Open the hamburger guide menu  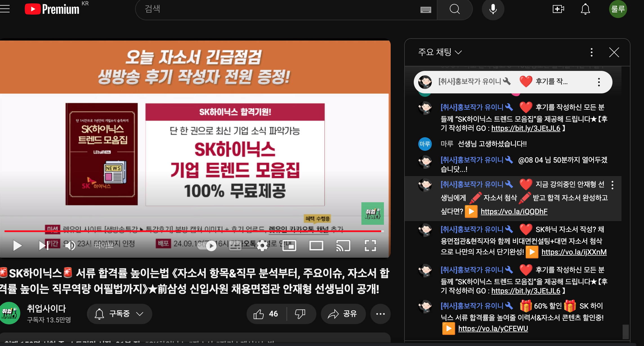coord(5,9)
